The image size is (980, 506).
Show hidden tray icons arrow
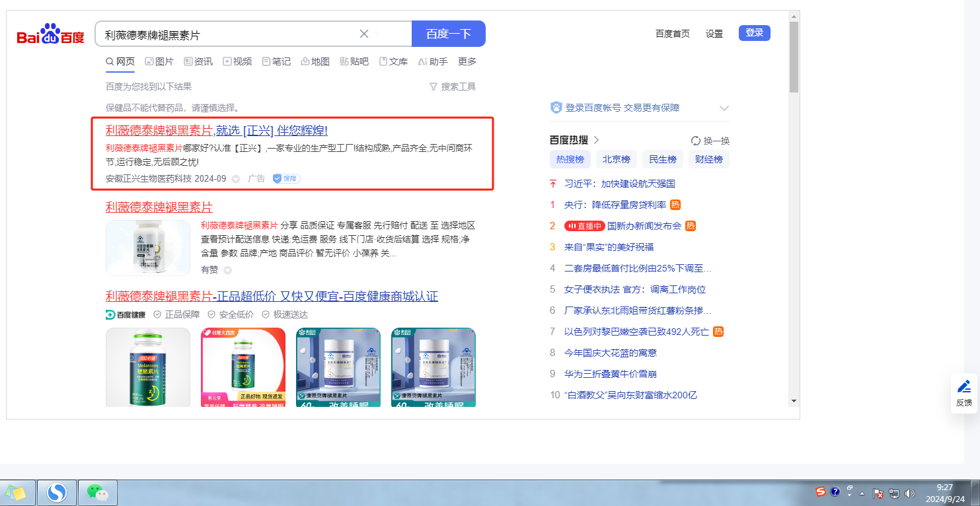[x=862, y=493]
